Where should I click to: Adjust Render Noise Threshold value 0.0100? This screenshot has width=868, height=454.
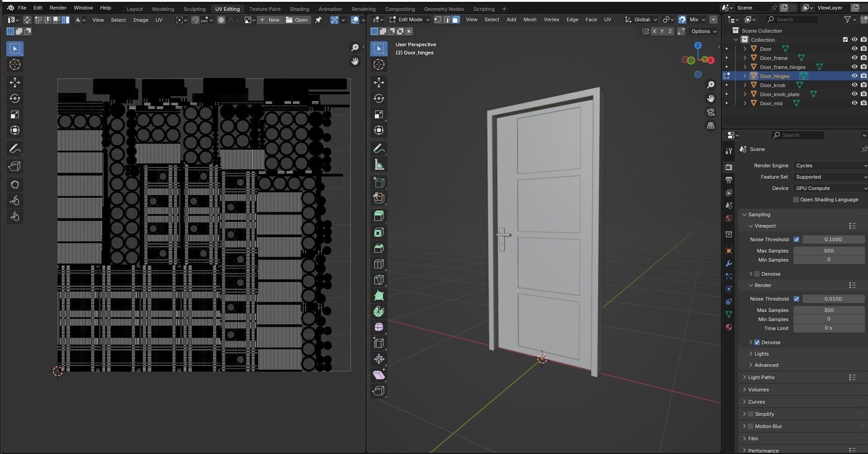[x=833, y=299]
